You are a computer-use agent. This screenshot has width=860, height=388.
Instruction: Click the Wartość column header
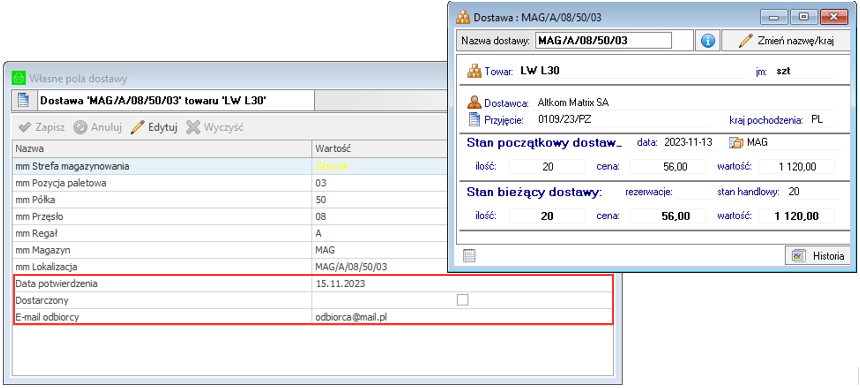click(380, 148)
